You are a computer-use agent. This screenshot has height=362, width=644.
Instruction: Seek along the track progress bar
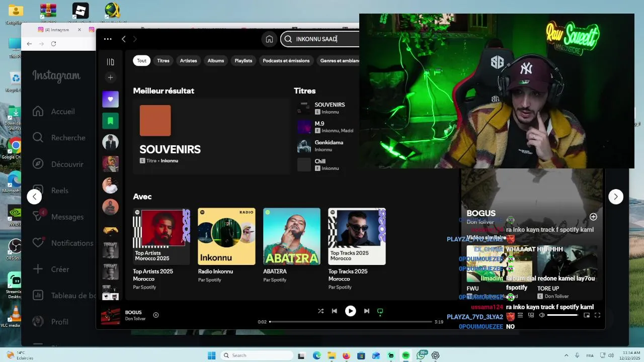[x=351, y=322]
